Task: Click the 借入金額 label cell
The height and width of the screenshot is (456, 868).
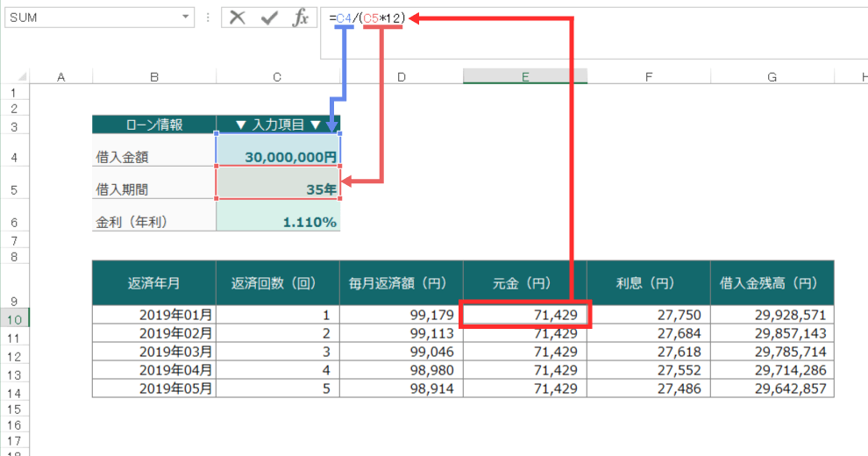Action: point(154,150)
